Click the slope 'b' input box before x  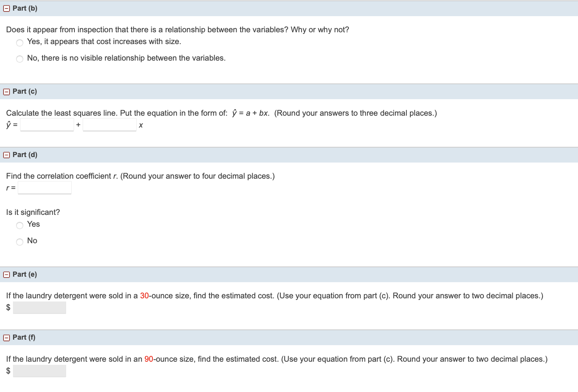[109, 125]
